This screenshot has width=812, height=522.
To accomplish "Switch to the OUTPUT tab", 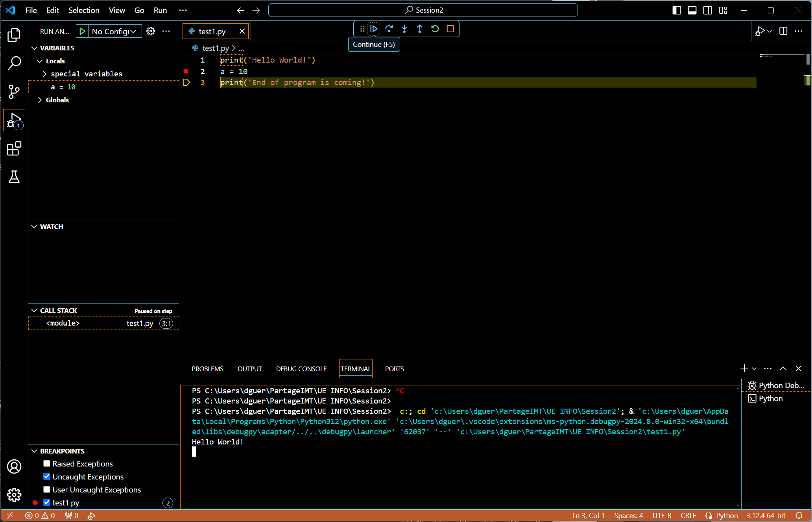I will 250,369.
